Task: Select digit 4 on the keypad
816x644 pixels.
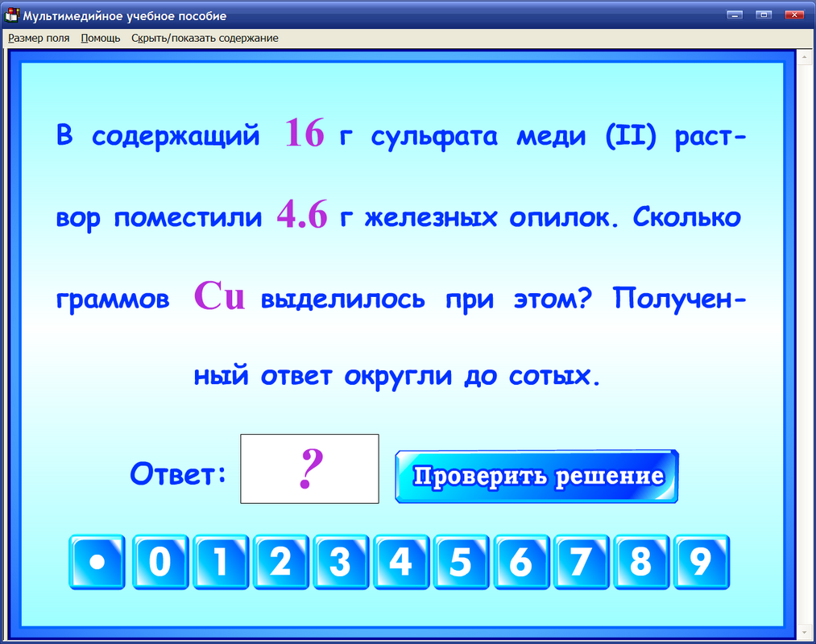Action: coord(400,562)
